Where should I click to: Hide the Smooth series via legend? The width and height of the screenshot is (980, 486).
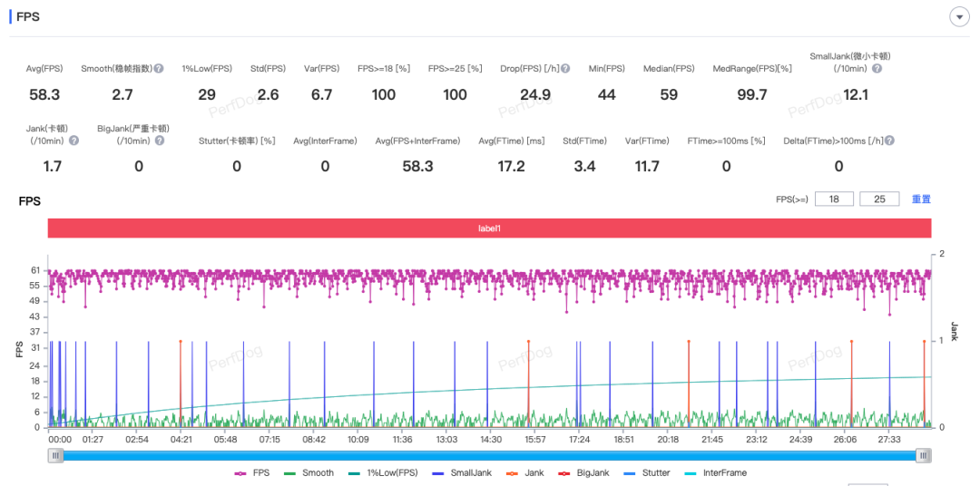coord(309,472)
